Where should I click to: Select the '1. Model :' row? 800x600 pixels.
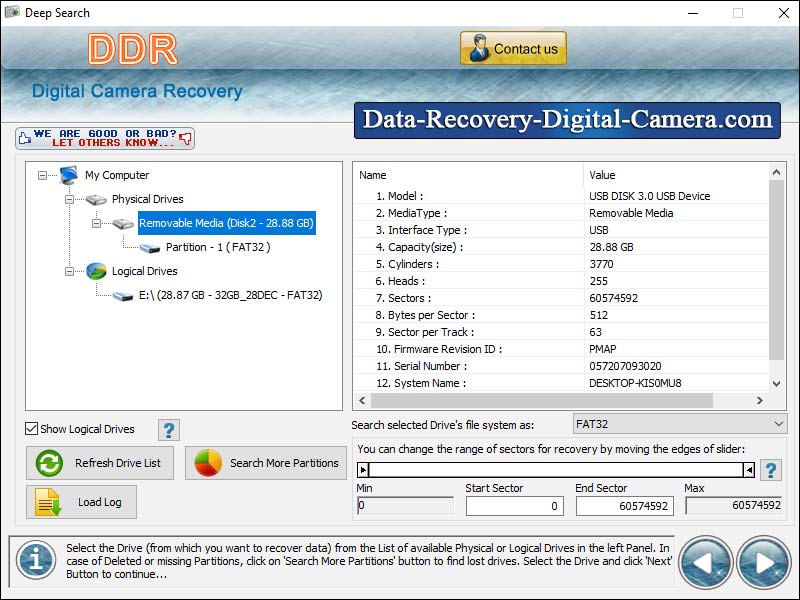[561, 196]
